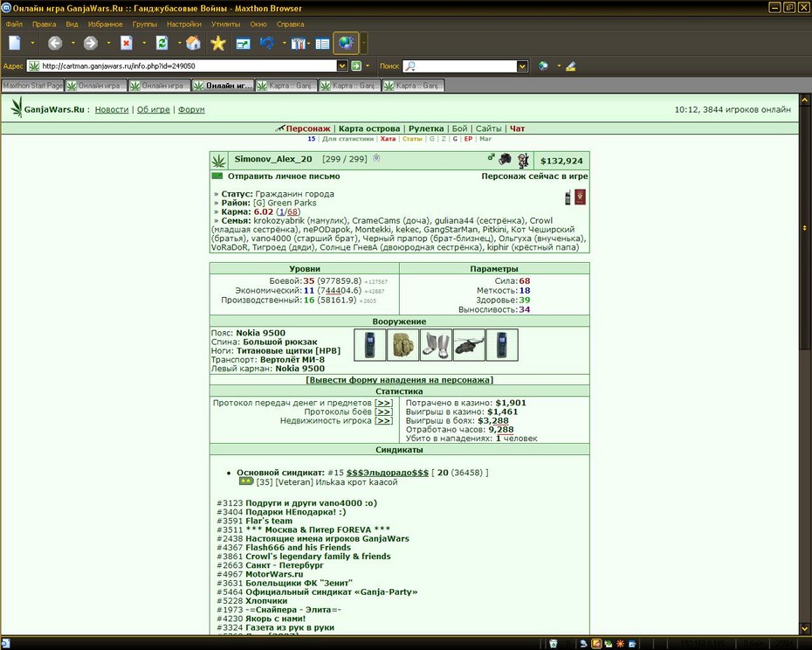
Task: Click the full screen toolbar icon
Action: coord(243,44)
